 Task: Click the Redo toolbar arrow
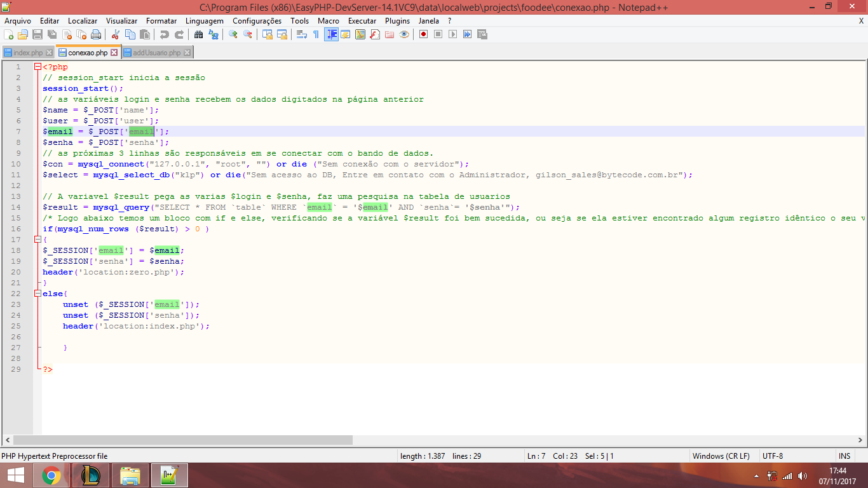pyautogui.click(x=179, y=34)
